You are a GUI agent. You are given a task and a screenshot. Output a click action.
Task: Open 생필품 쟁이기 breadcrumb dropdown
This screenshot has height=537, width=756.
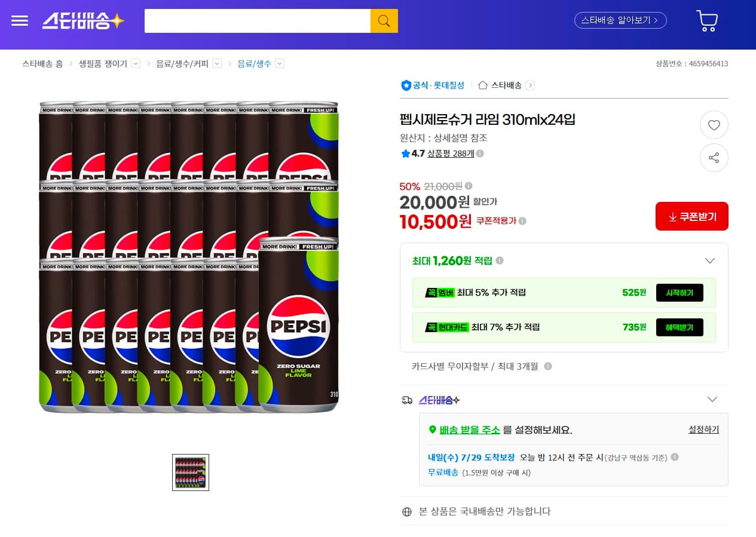pyautogui.click(x=136, y=63)
